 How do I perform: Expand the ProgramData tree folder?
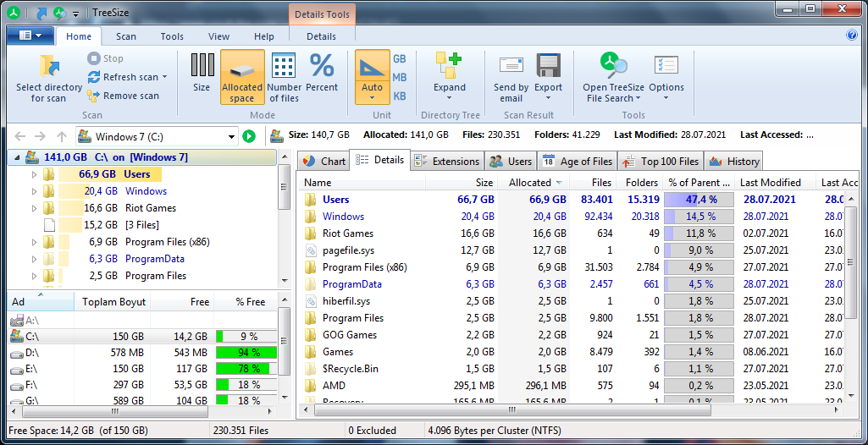tap(34, 259)
